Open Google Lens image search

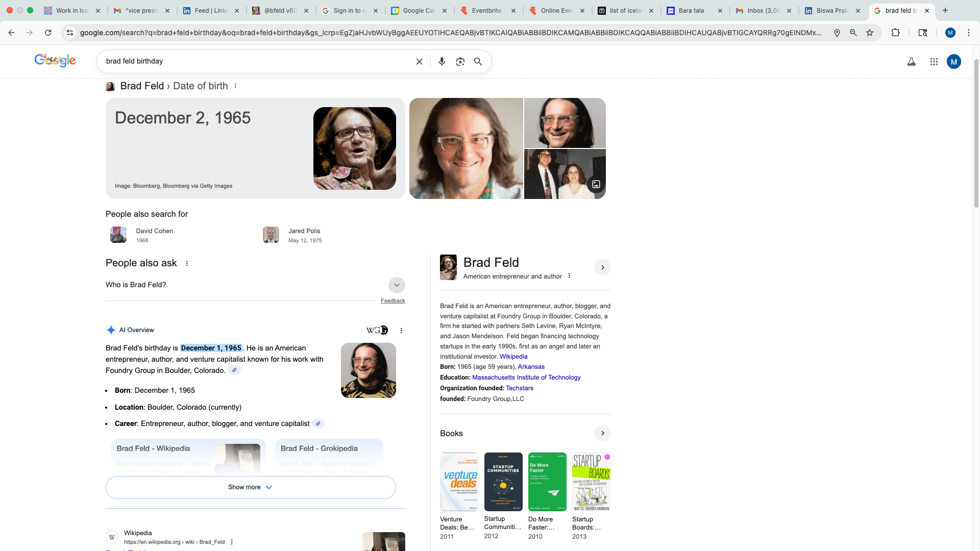click(x=460, y=61)
